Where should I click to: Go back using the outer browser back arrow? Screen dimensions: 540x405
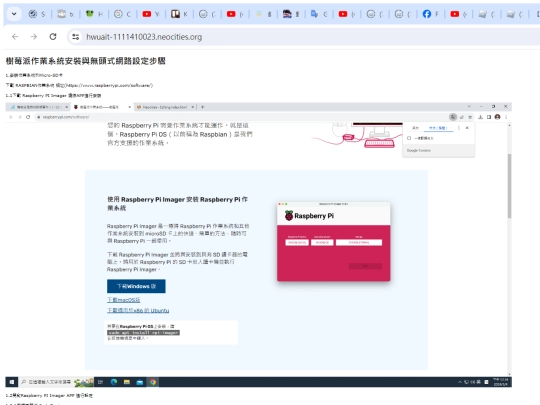(x=15, y=37)
